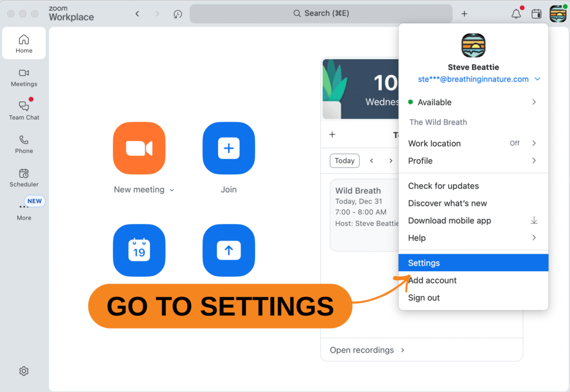
Task: Click Check for updates
Action: point(443,186)
